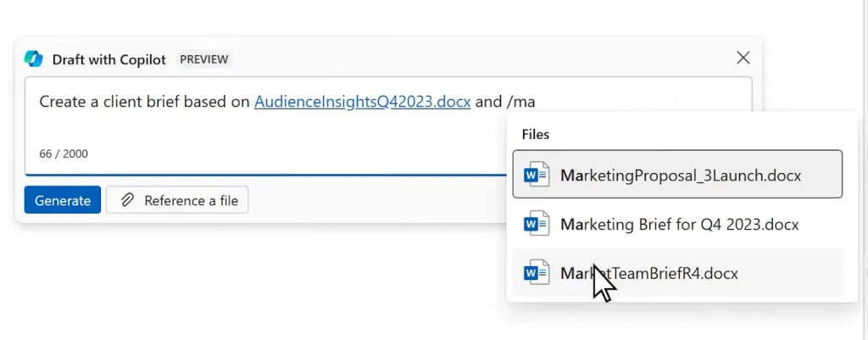Click the word Create in the prompt
Screen dimensions: 868x340
tap(60, 102)
